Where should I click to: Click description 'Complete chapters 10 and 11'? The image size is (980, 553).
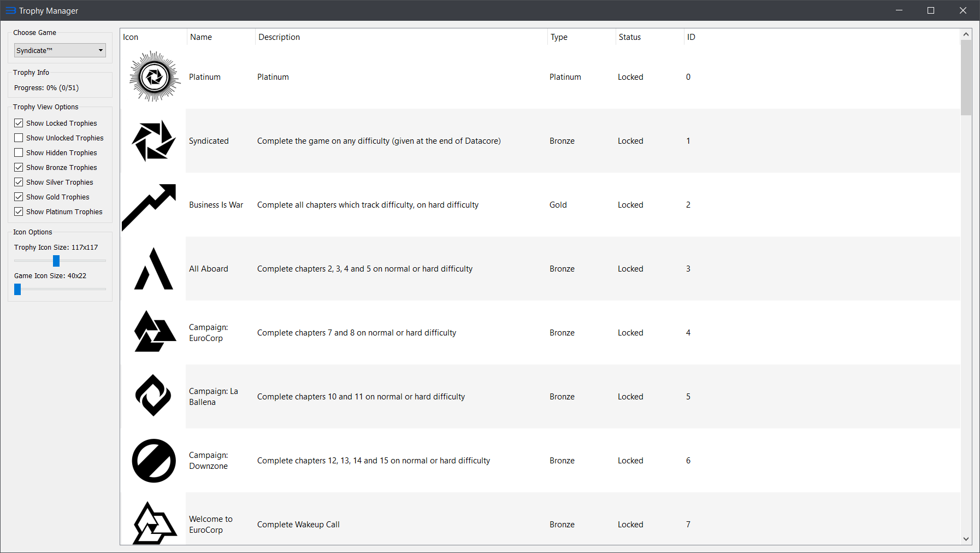pyautogui.click(x=361, y=397)
